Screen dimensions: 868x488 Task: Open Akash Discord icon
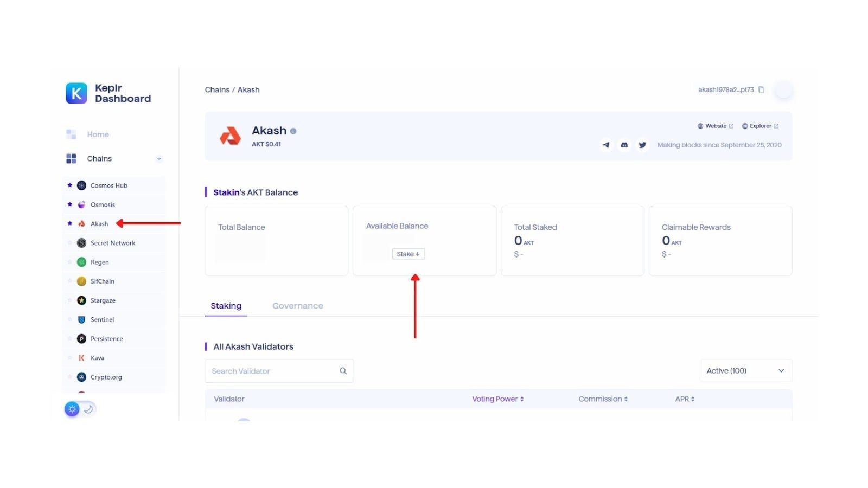click(x=624, y=145)
